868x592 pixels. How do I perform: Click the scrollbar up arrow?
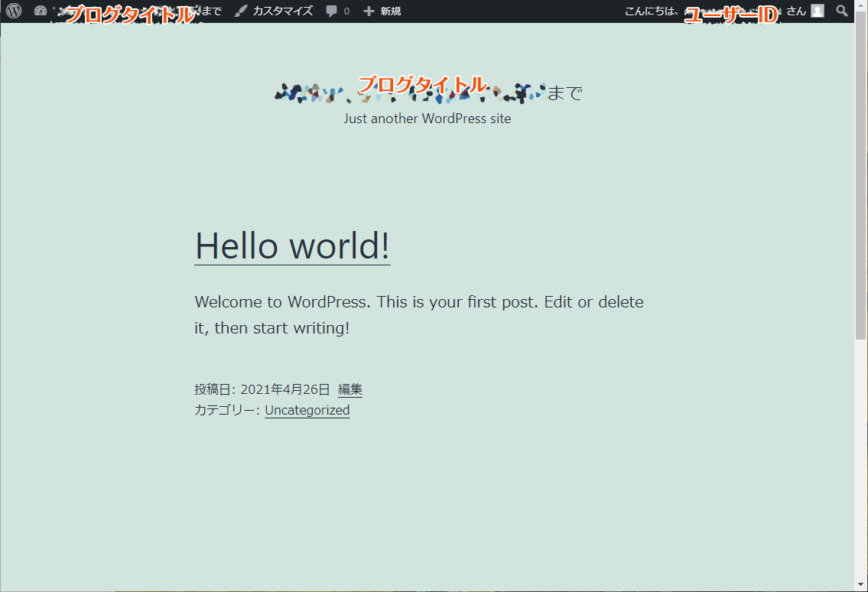pos(861,6)
